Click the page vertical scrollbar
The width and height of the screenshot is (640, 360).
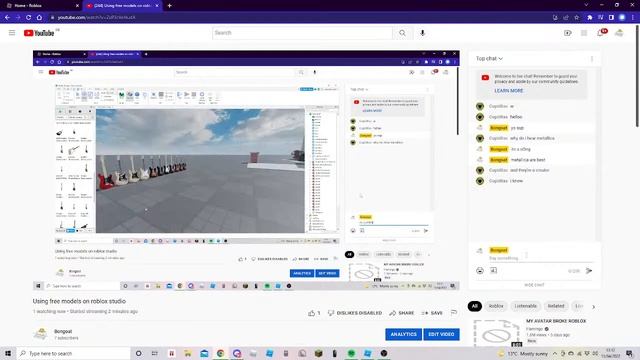click(x=637, y=76)
